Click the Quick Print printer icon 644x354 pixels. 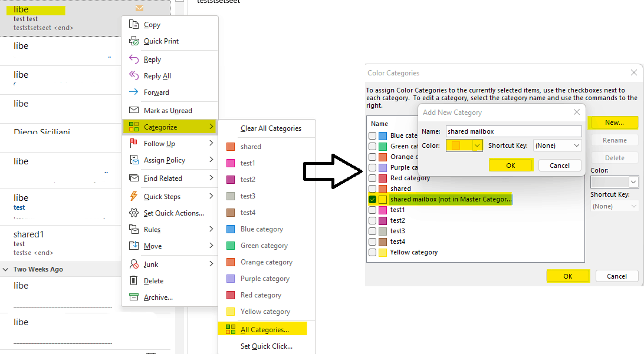coord(133,41)
